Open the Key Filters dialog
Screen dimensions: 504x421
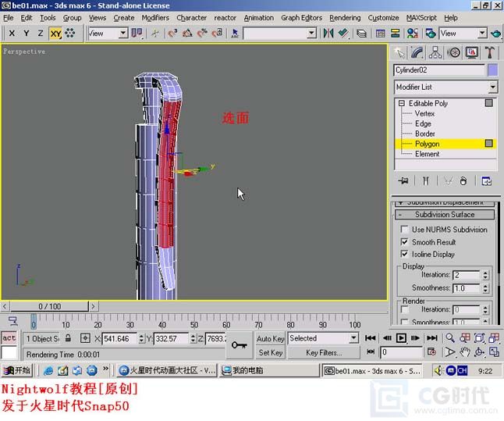click(324, 353)
